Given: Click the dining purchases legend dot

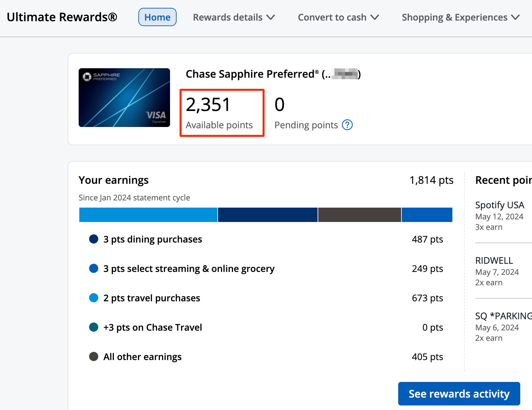Looking at the screenshot, I should (94, 239).
